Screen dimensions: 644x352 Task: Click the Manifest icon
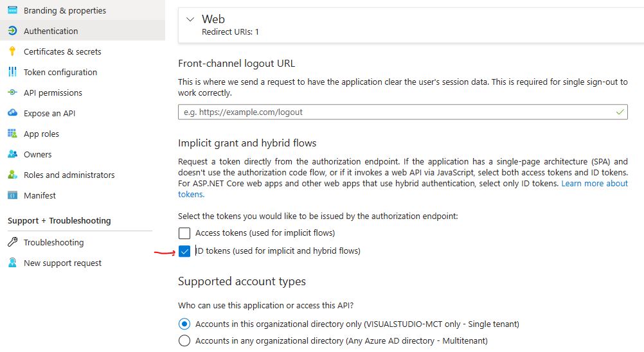12,195
